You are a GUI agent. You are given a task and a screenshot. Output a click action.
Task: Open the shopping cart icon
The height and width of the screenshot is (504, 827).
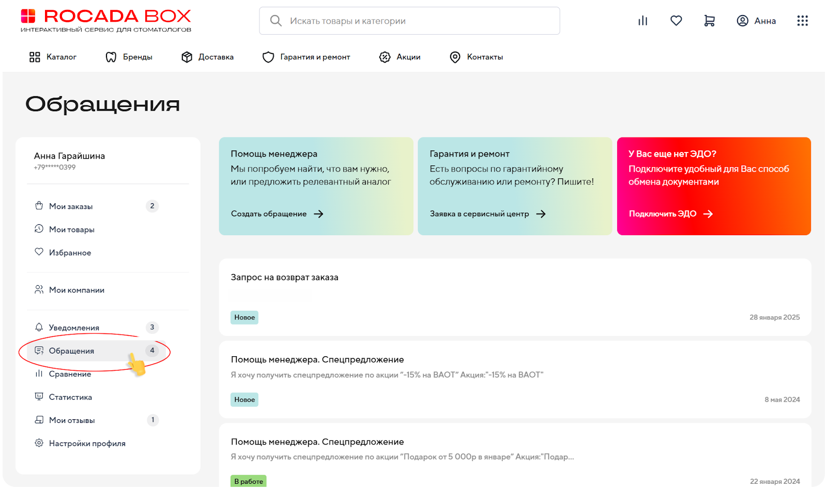[709, 21]
